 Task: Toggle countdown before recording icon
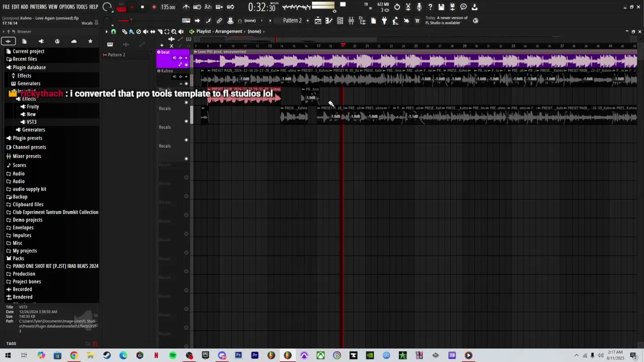pyautogui.click(x=208, y=7)
